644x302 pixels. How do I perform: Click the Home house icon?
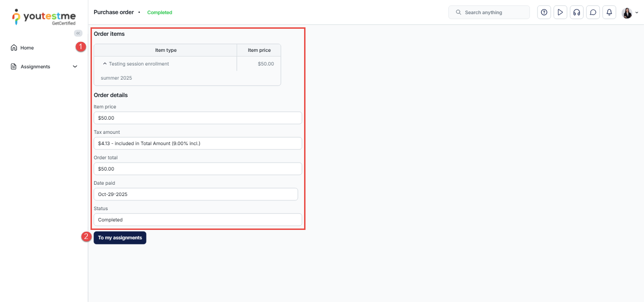tap(14, 48)
